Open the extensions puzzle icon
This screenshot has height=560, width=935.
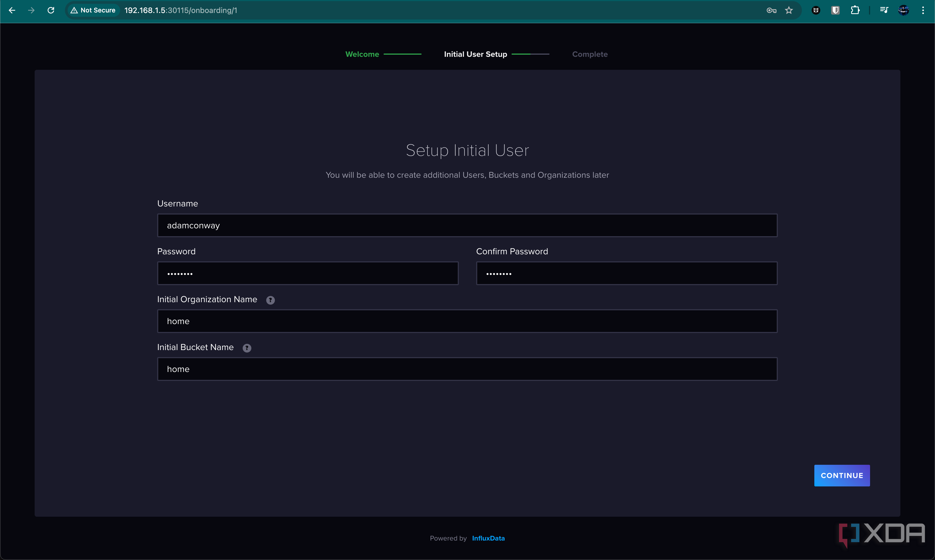(x=855, y=11)
